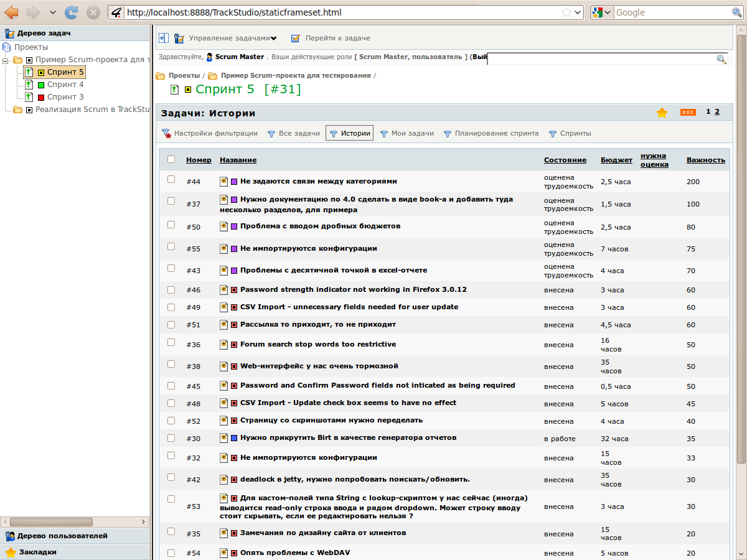This screenshot has width=747, height=560.
Task: Click the collapse left panel icon
Action: tap(164, 38)
